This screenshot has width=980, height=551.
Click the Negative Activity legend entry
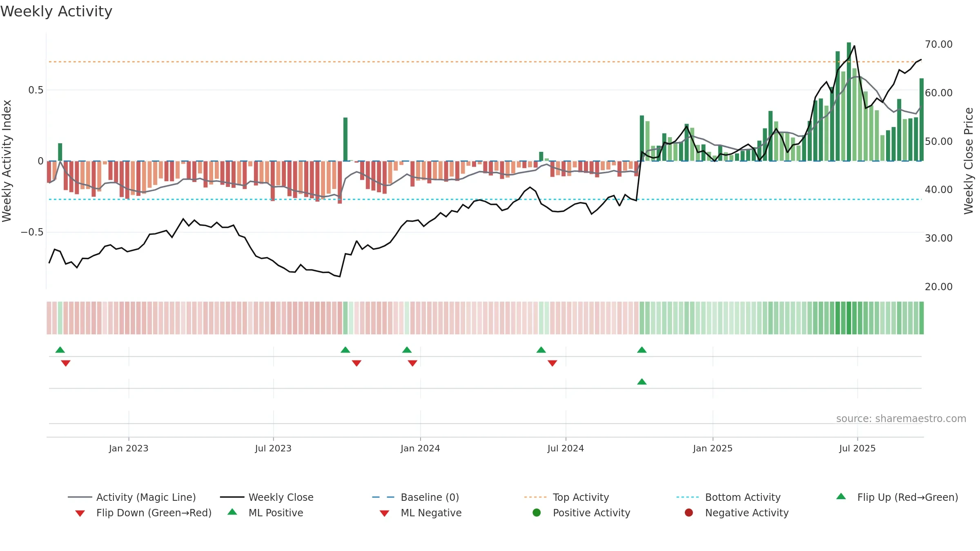pyautogui.click(x=737, y=513)
